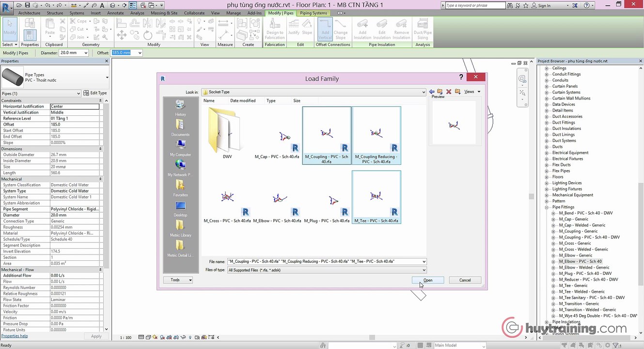Click the Add Insulation tool
The image size is (644, 349).
[362, 29]
